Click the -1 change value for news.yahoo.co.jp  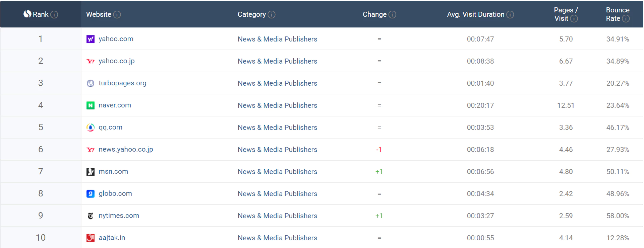coord(379,150)
